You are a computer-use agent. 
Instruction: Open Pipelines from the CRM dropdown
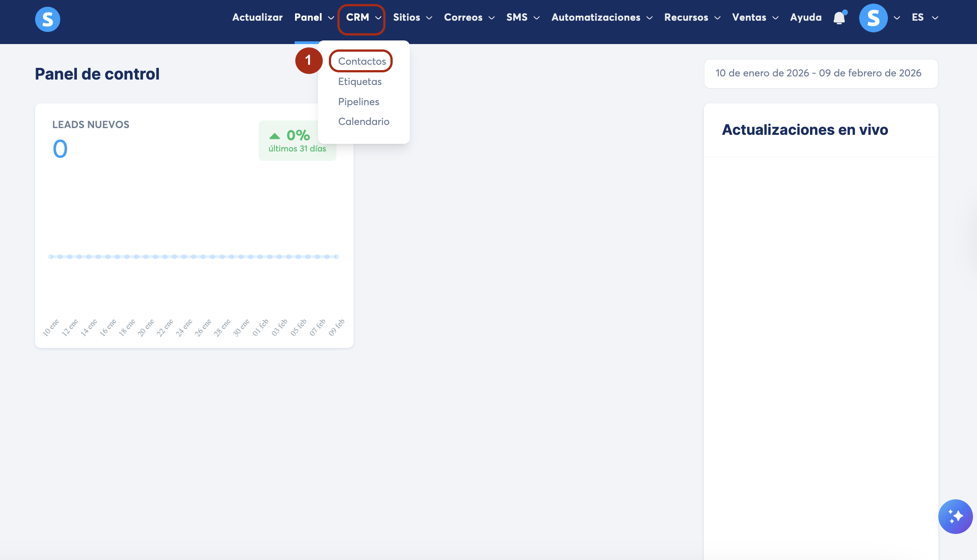pos(359,102)
